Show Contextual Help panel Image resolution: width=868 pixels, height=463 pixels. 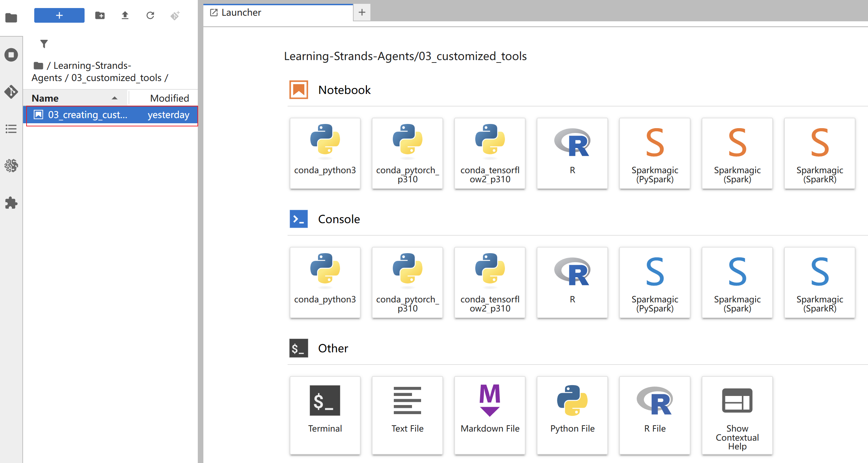(737, 415)
